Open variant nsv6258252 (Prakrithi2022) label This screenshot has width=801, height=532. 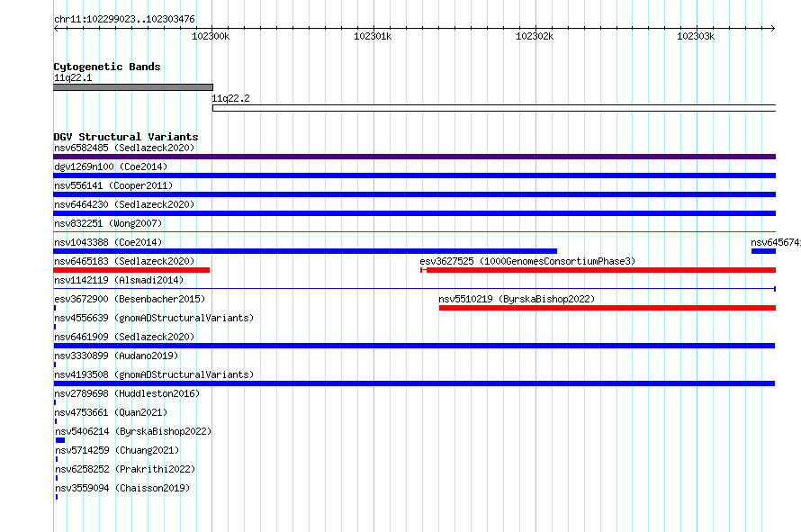pos(125,469)
